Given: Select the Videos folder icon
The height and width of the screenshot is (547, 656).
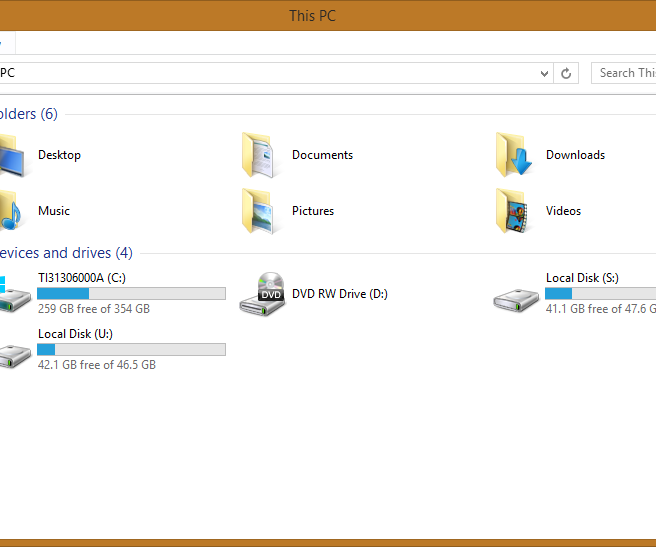Looking at the screenshot, I should [x=512, y=211].
